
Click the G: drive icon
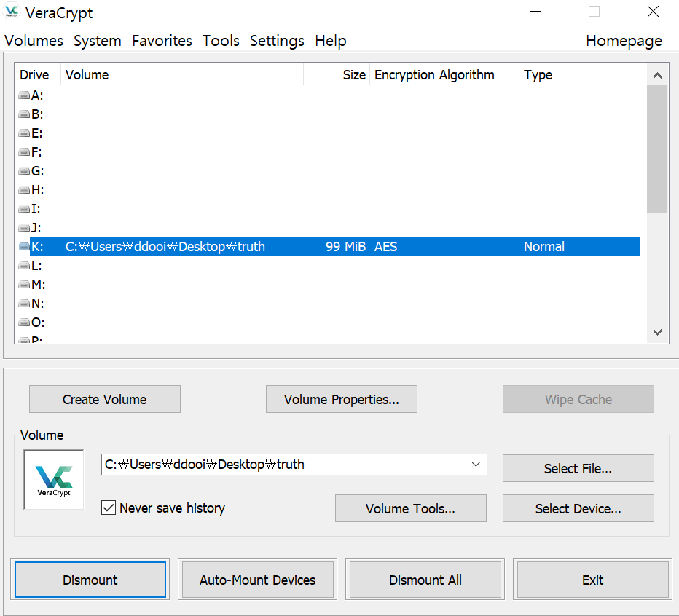click(x=24, y=171)
